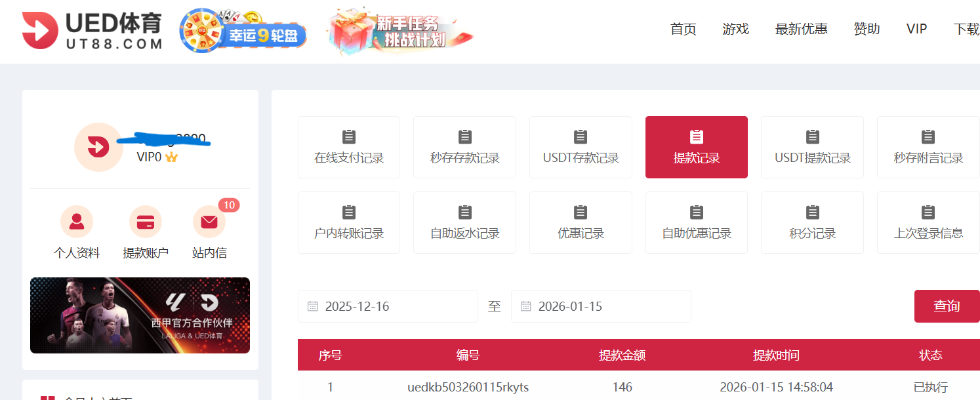The image size is (980, 400).
Task: Click the 查询 search button
Action: point(947,306)
